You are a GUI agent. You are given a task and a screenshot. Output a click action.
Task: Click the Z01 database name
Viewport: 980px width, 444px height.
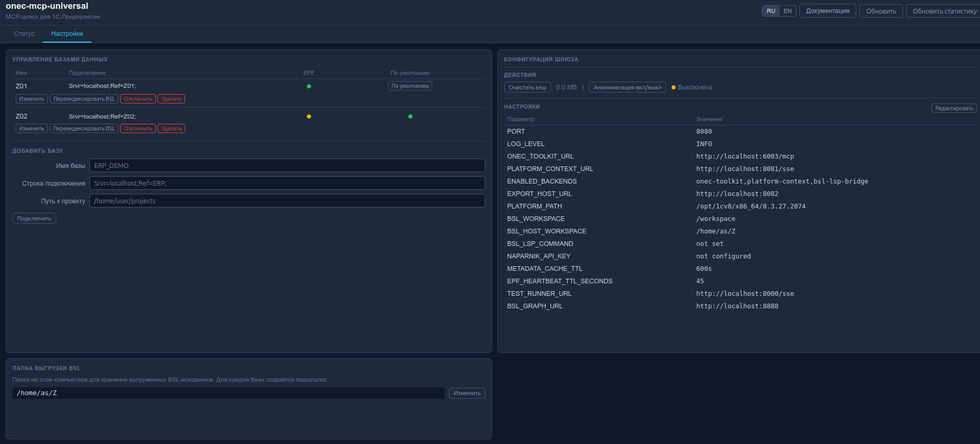pyautogui.click(x=21, y=86)
